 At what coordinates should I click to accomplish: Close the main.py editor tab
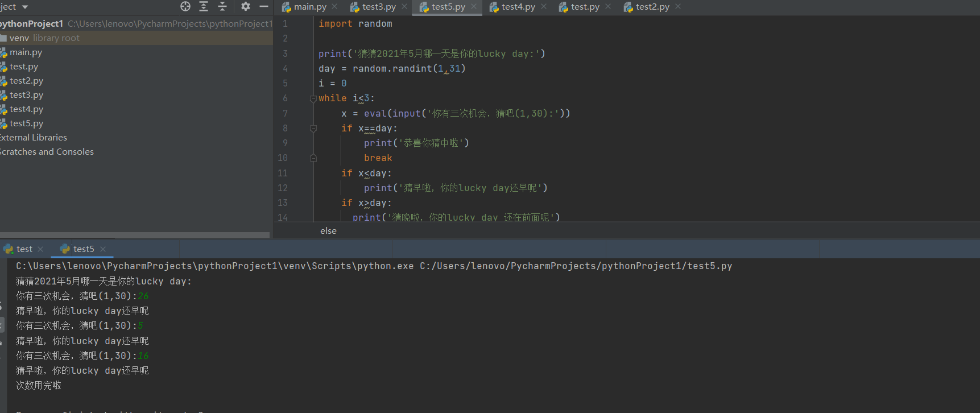[x=334, y=6]
